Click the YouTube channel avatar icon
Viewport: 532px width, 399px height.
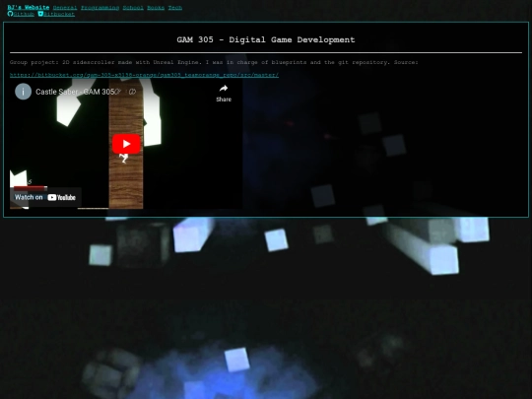pyautogui.click(x=23, y=92)
